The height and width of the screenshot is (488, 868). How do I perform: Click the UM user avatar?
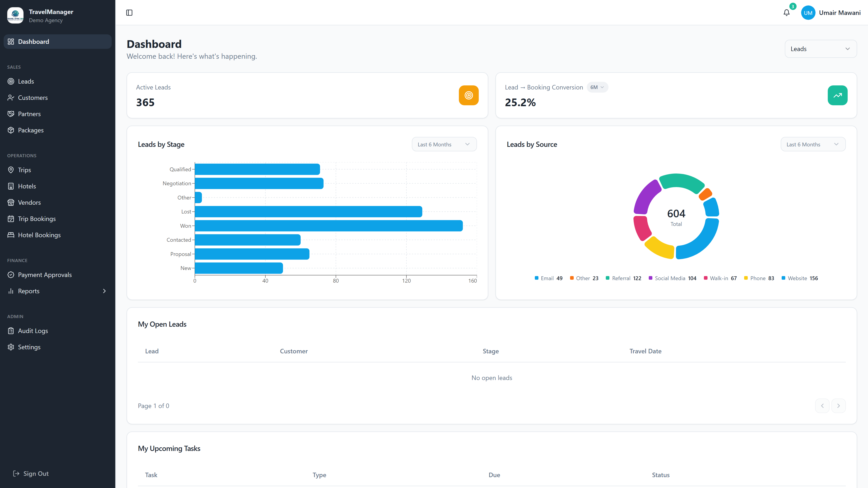[808, 13]
